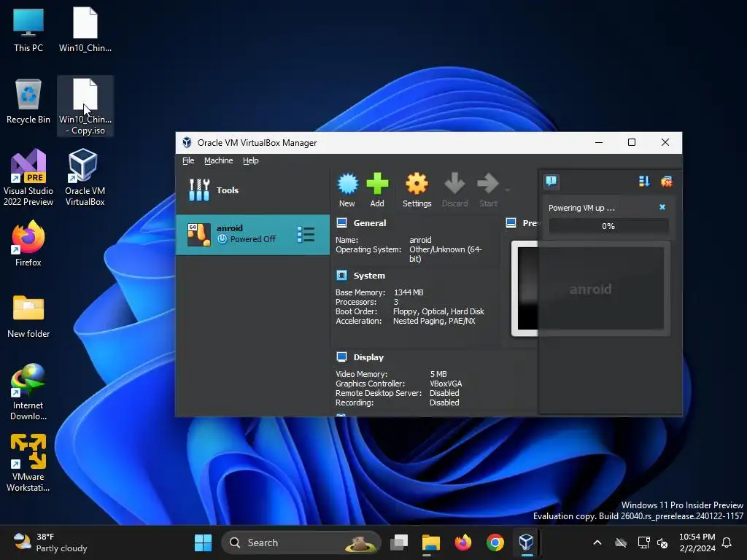Click the Powered Off status text
The height and width of the screenshot is (560, 747).
pyautogui.click(x=253, y=239)
